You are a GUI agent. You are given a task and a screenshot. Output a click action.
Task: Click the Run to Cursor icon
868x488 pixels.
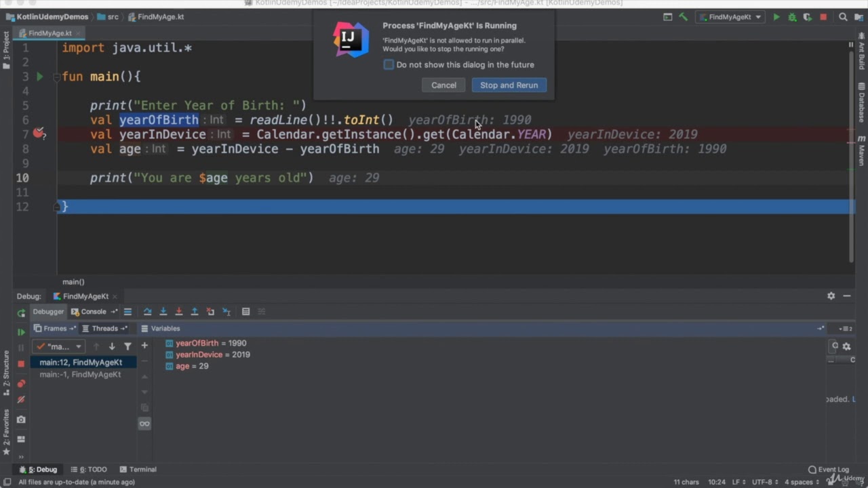click(x=226, y=312)
